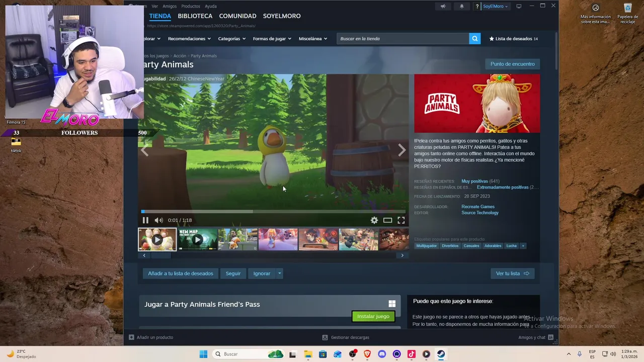Open the SoyElMoro account dropdown
Image resolution: width=644 pixels, height=362 pixels.
point(495,6)
